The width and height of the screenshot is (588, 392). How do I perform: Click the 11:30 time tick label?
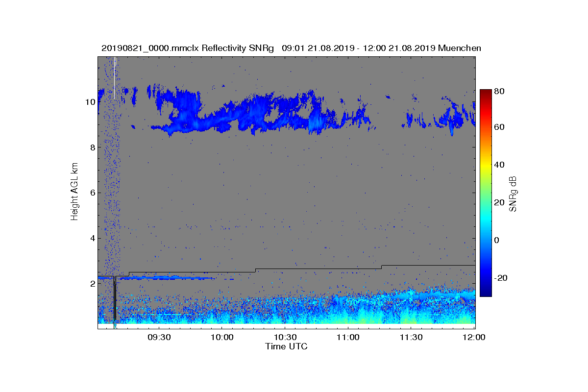(411, 337)
